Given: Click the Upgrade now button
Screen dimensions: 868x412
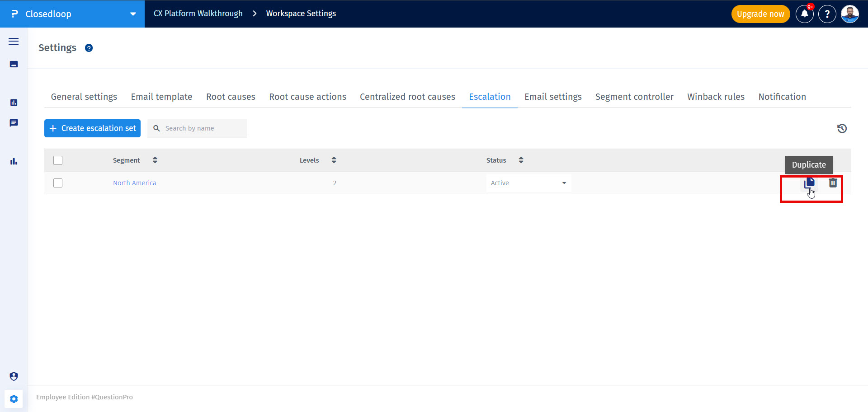Looking at the screenshot, I should coord(760,14).
